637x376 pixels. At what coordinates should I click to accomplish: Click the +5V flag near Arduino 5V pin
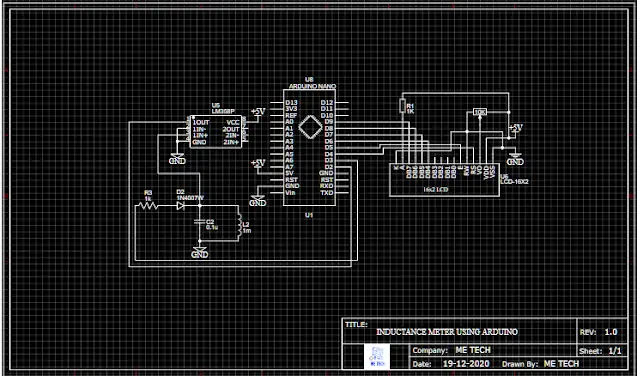pyautogui.click(x=258, y=164)
